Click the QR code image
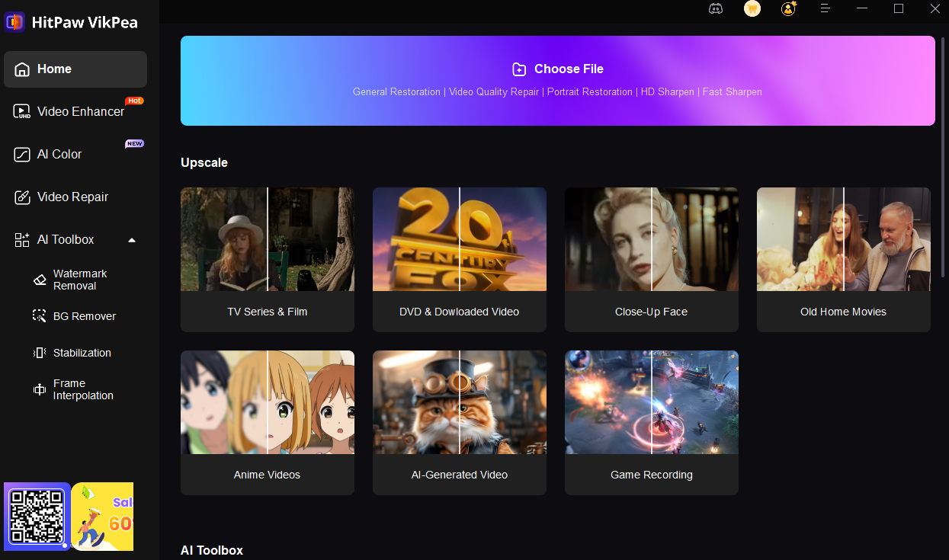Image resolution: width=949 pixels, height=560 pixels. point(37,516)
